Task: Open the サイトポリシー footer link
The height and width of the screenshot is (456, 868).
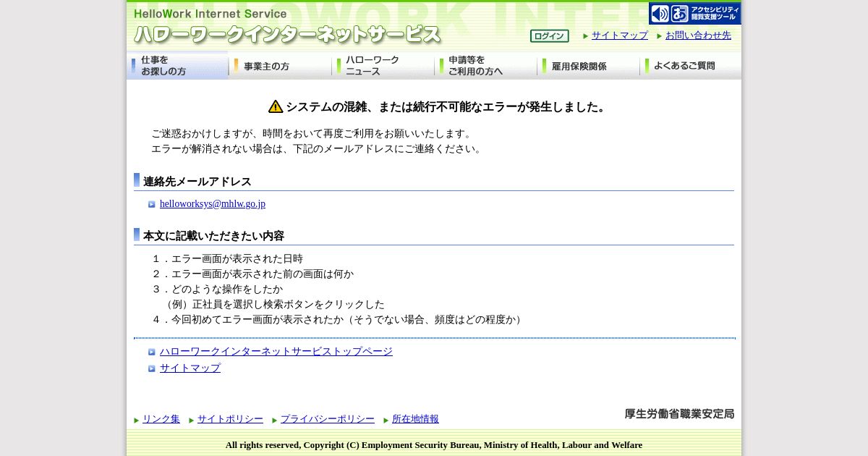Action: (230, 419)
